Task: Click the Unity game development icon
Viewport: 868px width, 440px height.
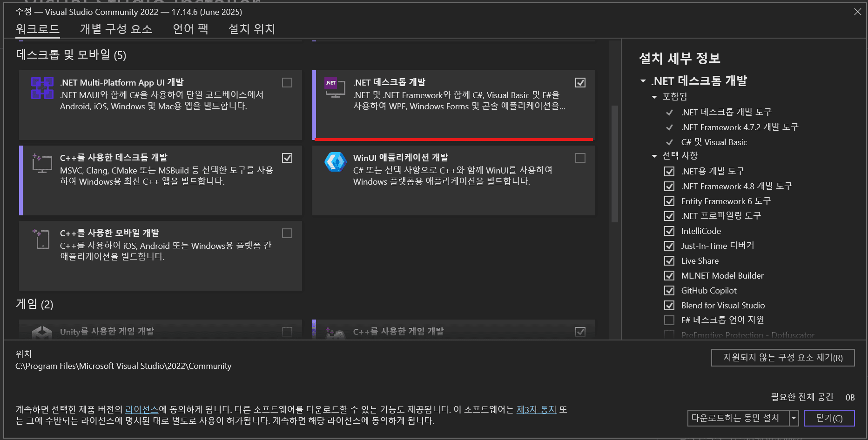Action: coord(42,332)
